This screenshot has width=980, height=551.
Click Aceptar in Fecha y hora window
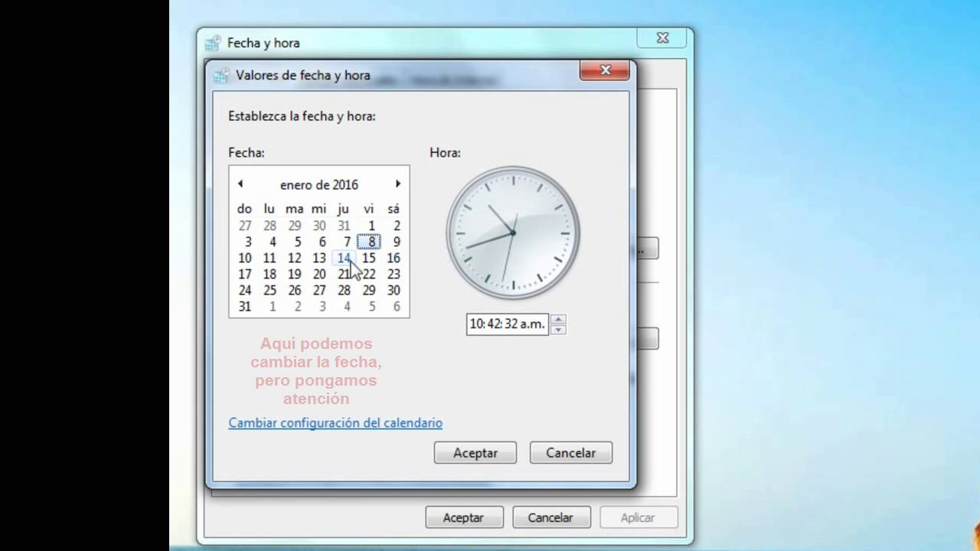point(463,517)
